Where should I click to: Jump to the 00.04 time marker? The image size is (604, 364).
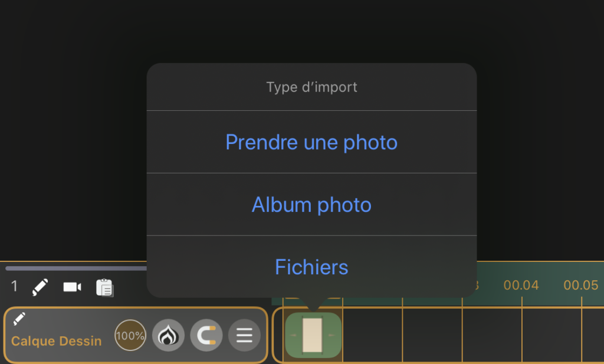(x=521, y=286)
